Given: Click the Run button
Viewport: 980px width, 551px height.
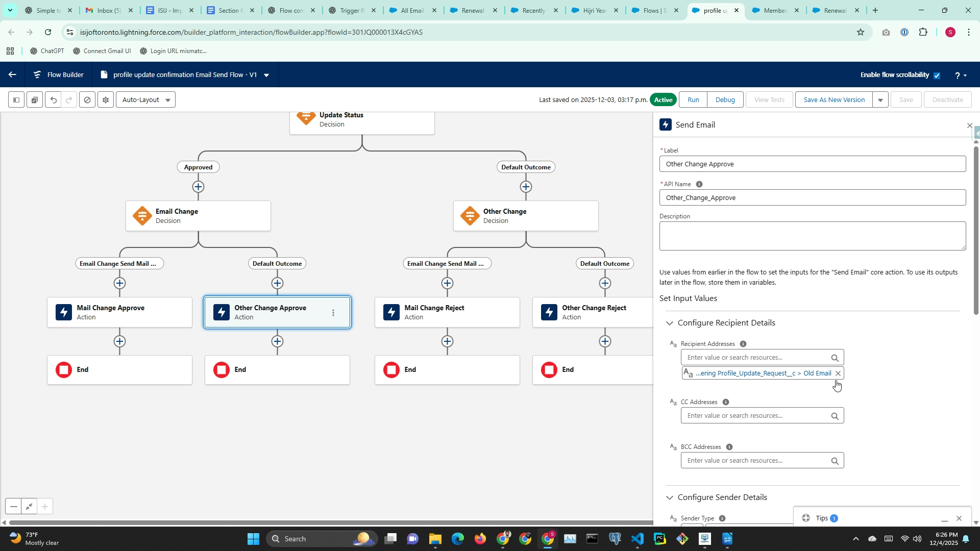Looking at the screenshot, I should click(693, 100).
